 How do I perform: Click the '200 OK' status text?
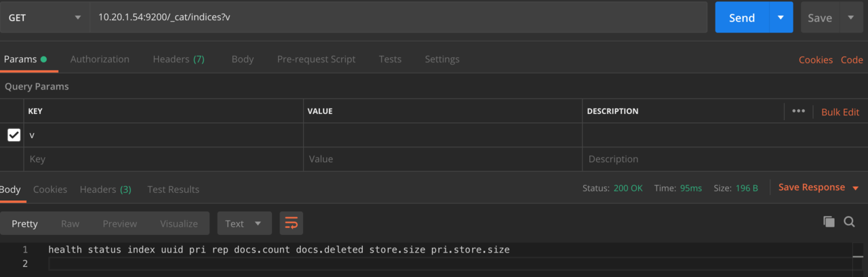point(628,188)
